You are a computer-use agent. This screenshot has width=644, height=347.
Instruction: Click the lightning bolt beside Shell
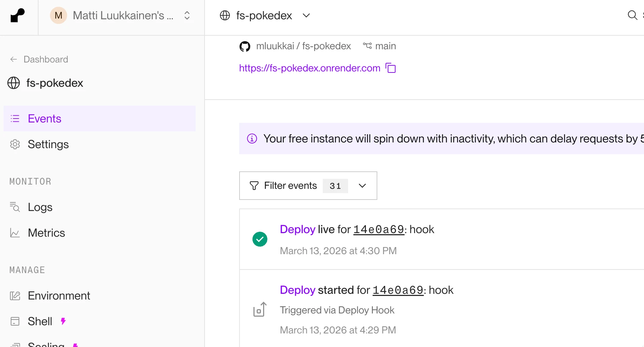(x=63, y=321)
